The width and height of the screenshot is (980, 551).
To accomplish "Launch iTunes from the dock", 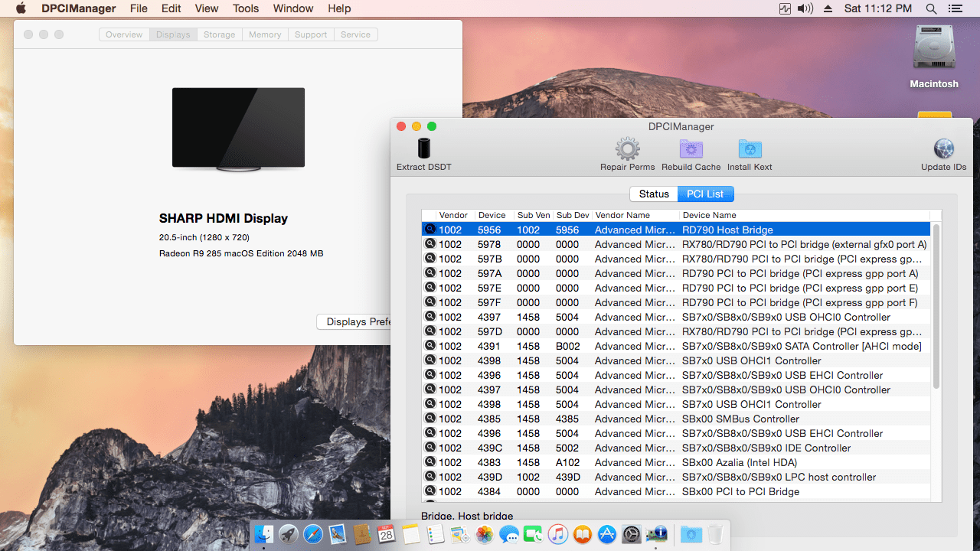I will coord(558,534).
